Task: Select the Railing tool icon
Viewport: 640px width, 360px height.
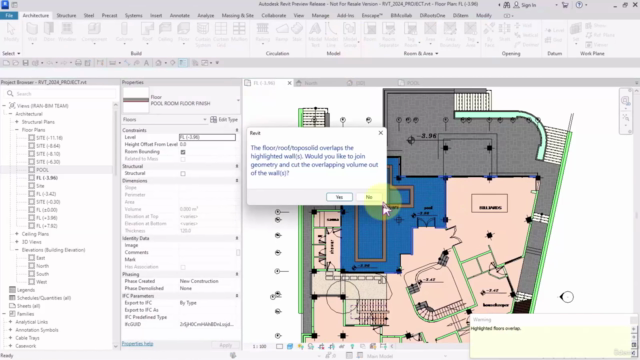Action: [262, 29]
